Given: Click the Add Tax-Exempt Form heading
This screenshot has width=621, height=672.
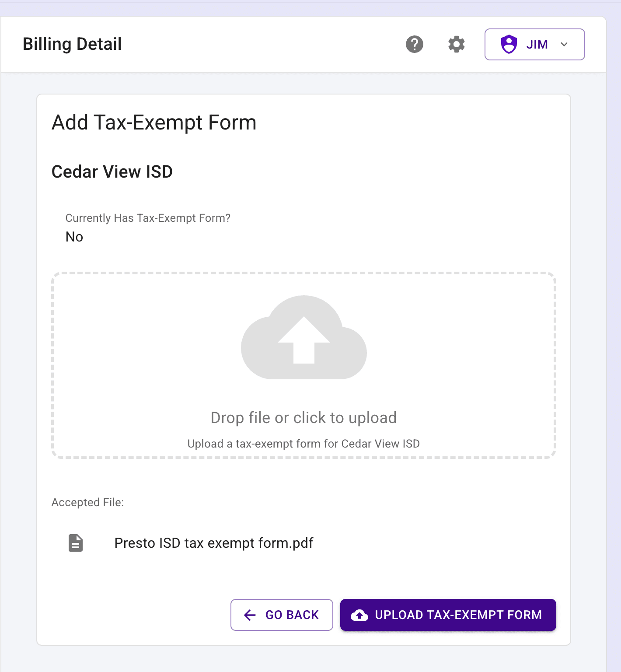Looking at the screenshot, I should (154, 122).
